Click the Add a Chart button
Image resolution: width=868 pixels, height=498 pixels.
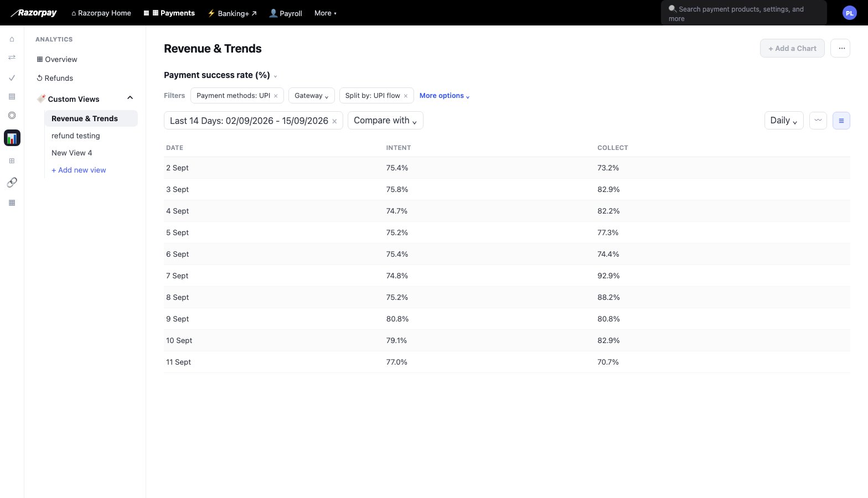click(x=792, y=48)
